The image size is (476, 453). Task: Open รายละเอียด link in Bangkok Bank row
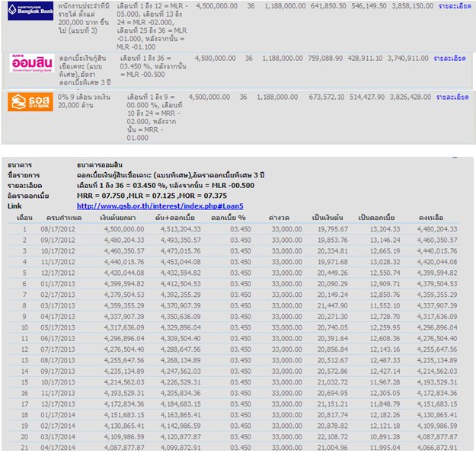(x=455, y=6)
